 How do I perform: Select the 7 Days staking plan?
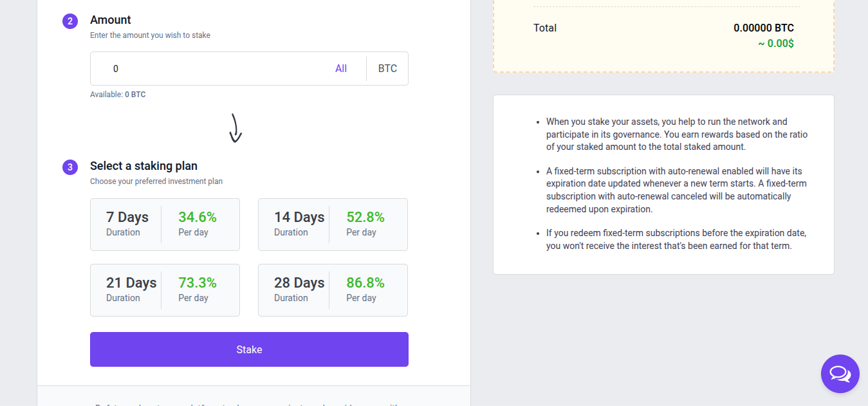pyautogui.click(x=165, y=225)
